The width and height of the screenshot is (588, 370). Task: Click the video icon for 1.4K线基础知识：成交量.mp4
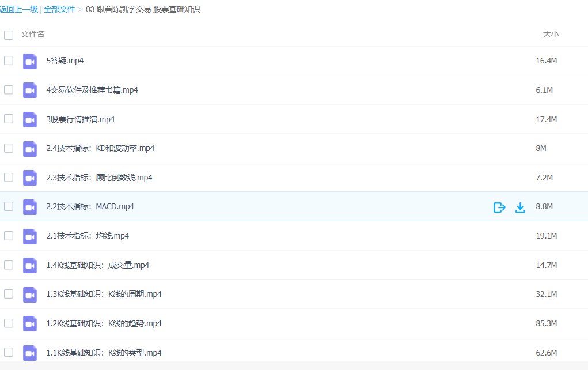tap(30, 265)
